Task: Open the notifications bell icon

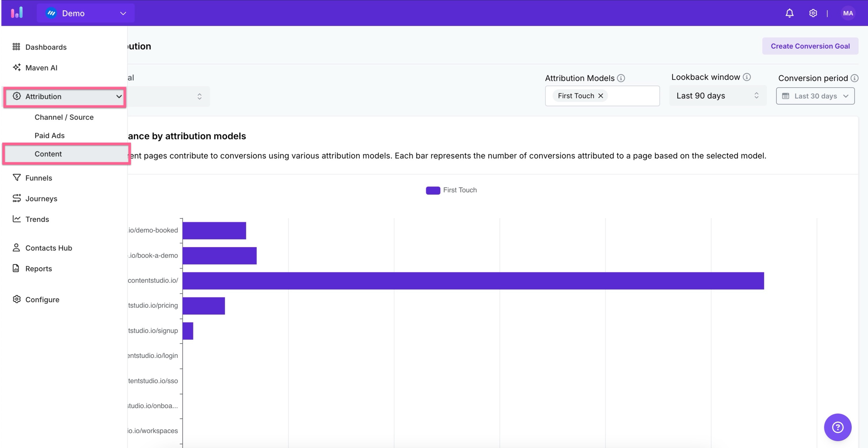Action: (x=789, y=13)
